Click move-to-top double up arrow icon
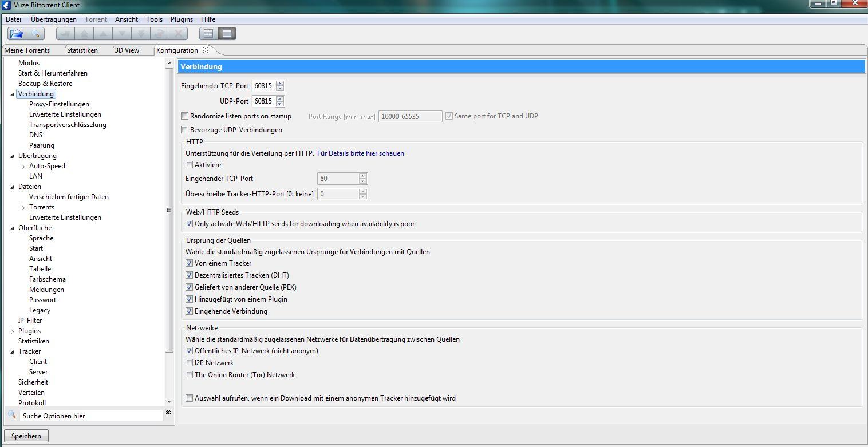The height and width of the screenshot is (447, 868). point(84,34)
